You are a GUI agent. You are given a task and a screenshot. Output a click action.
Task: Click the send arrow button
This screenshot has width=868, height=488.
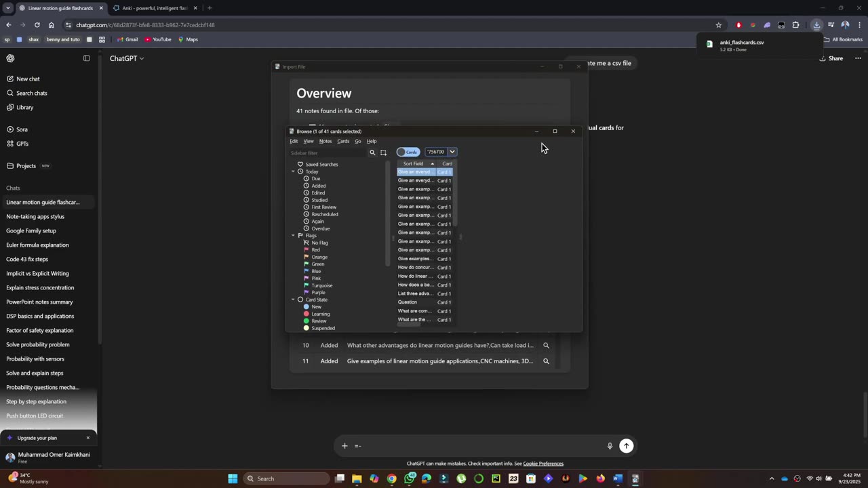pos(627,445)
